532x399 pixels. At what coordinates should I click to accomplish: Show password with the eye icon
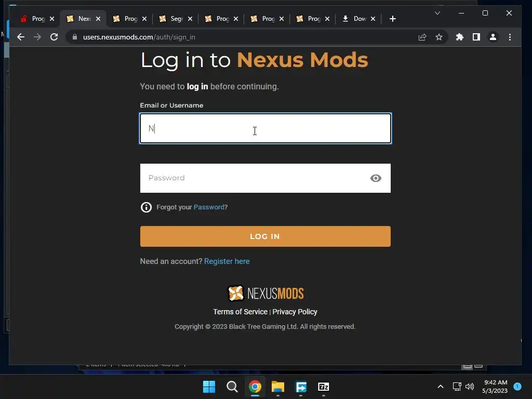376,178
